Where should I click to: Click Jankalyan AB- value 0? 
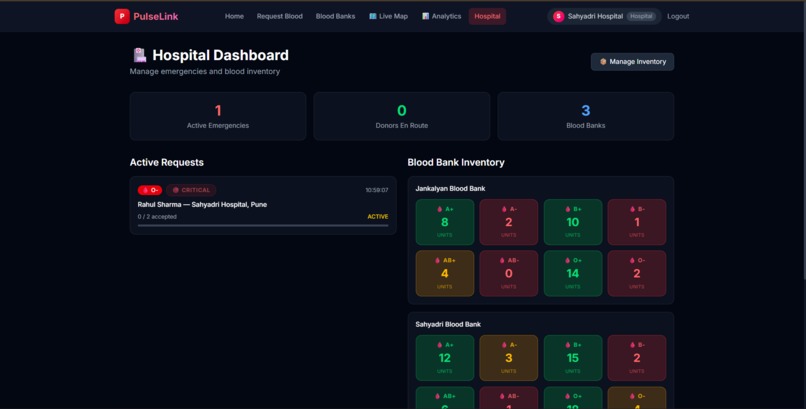(508, 273)
